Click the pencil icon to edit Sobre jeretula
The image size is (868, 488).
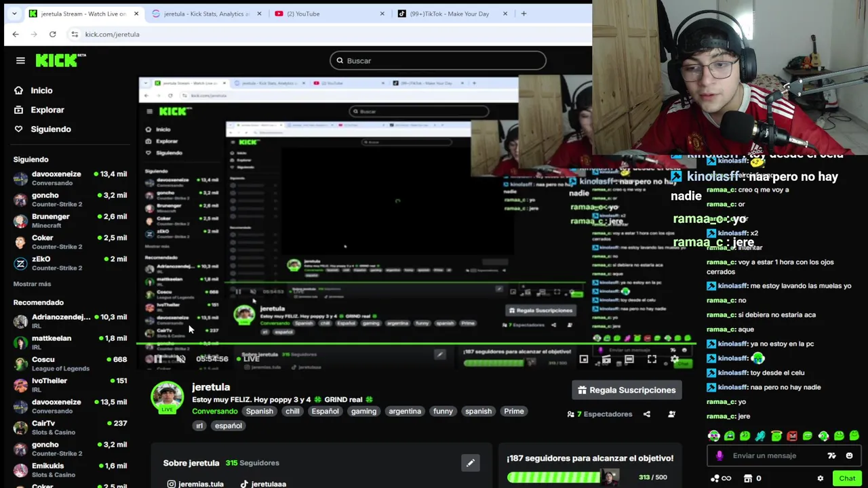point(470,463)
